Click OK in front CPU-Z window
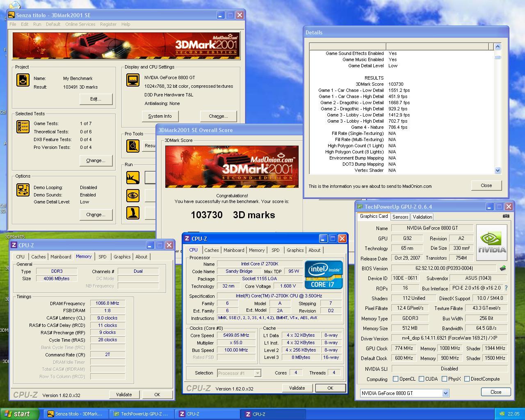This screenshot has height=420, width=525. (x=330, y=388)
